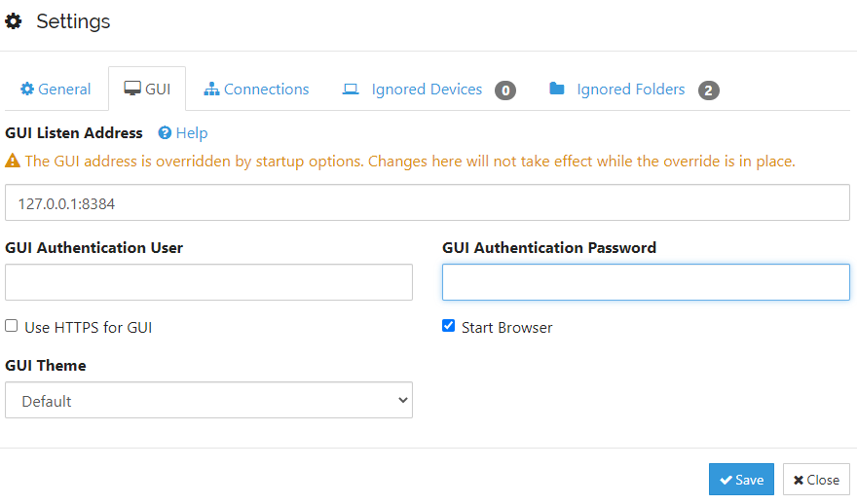Enable Use HTTPS for GUI checkbox

(x=12, y=326)
